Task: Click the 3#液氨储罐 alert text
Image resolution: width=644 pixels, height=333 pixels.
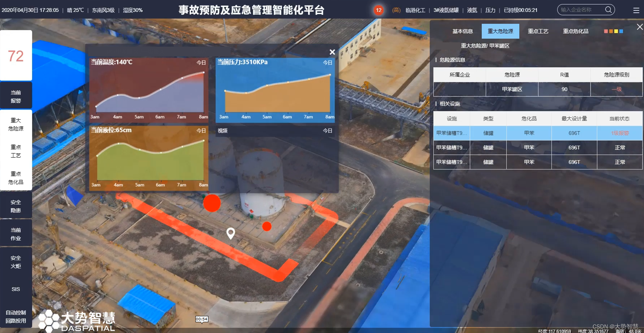Action: tap(446, 10)
